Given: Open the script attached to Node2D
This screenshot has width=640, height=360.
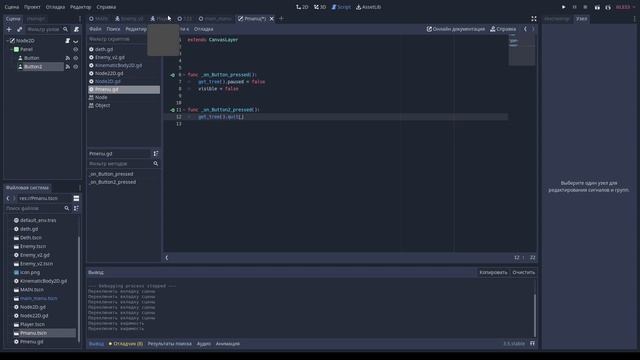Looking at the screenshot, I should [68, 41].
